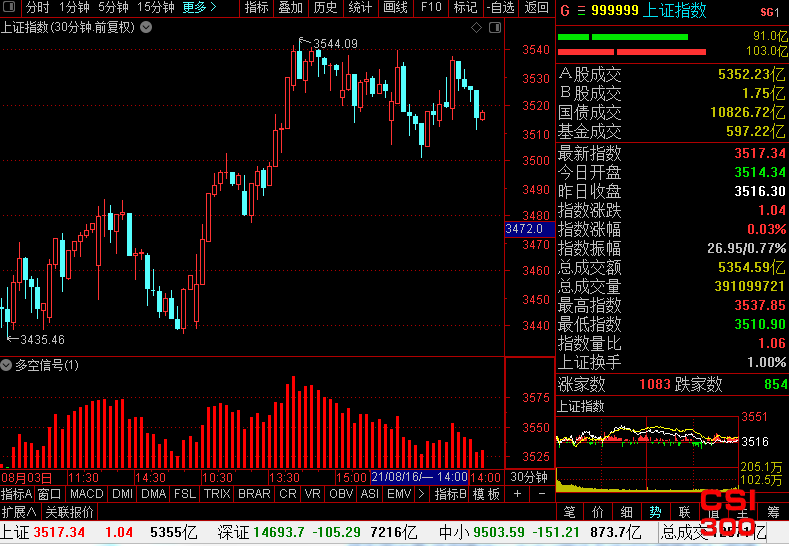
Task: Apply the BRAR indicator
Action: click(x=254, y=494)
